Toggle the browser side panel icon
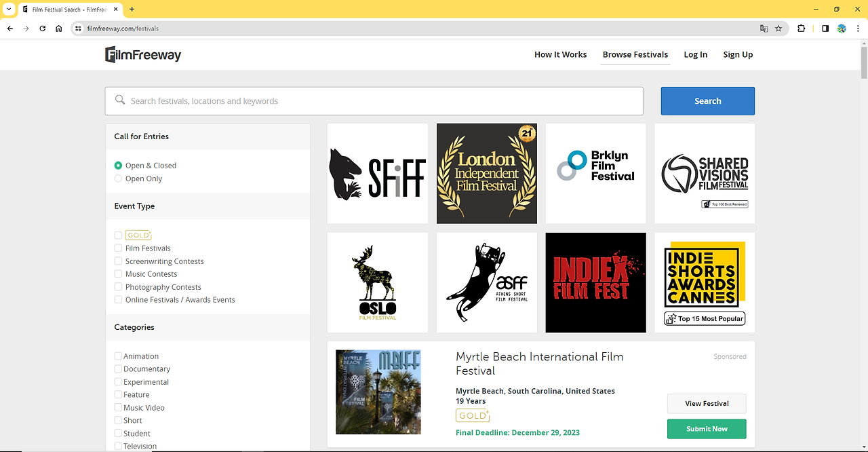868x452 pixels. point(825,29)
